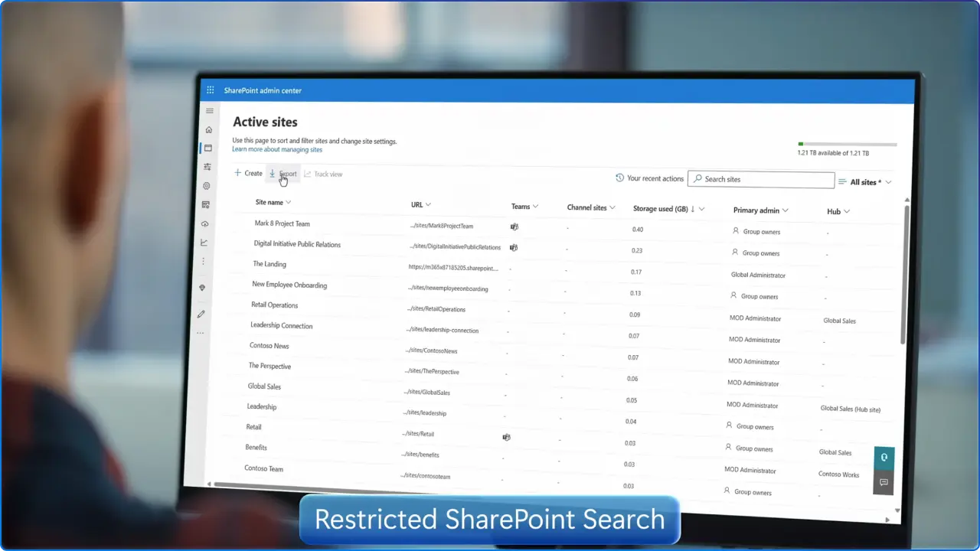The width and height of the screenshot is (980, 551).
Task: Click the Contoso Works hub cell
Action: tap(838, 474)
